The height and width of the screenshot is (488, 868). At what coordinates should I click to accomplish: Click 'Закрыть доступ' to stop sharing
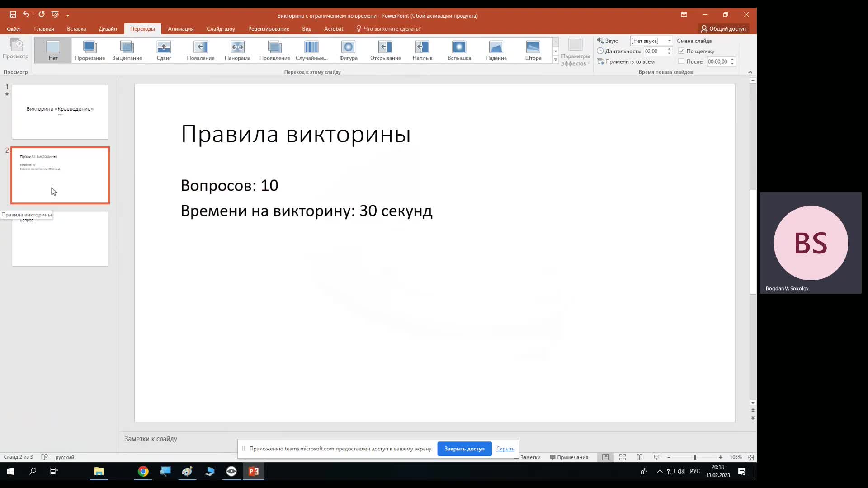464,449
